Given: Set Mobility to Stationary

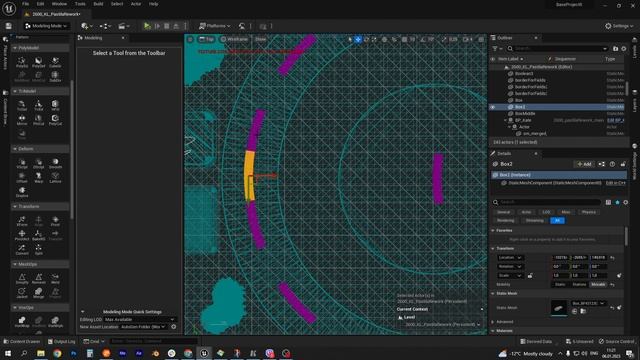Looking at the screenshot, I should click(579, 284).
